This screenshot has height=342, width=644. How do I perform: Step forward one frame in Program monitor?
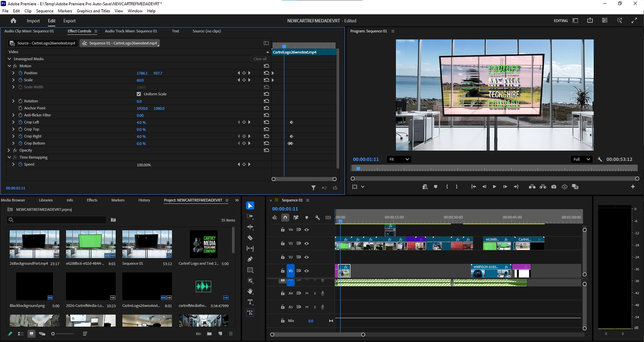point(505,187)
